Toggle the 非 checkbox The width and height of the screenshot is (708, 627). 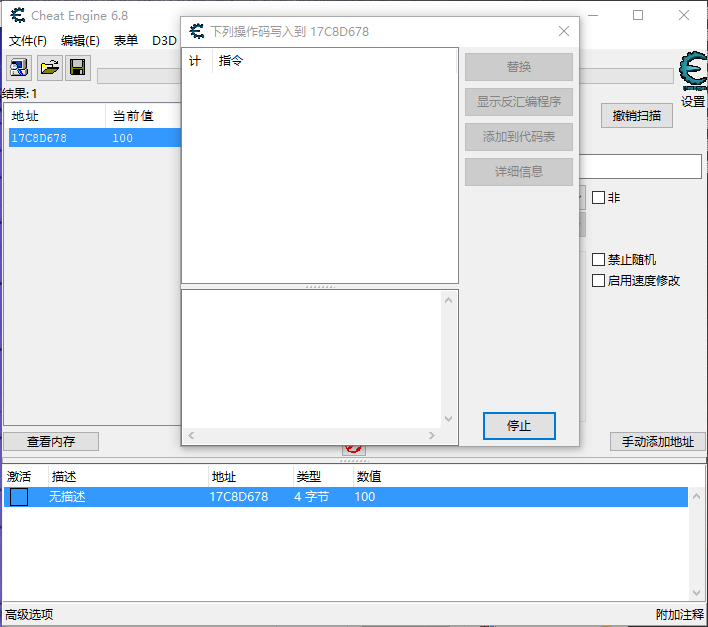click(x=598, y=198)
